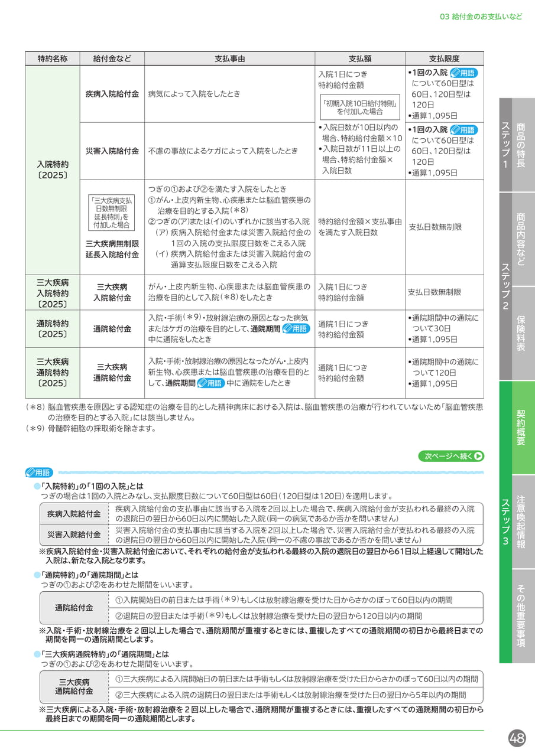Select the 通院特約〔2025〕 cell

[x=52, y=329]
